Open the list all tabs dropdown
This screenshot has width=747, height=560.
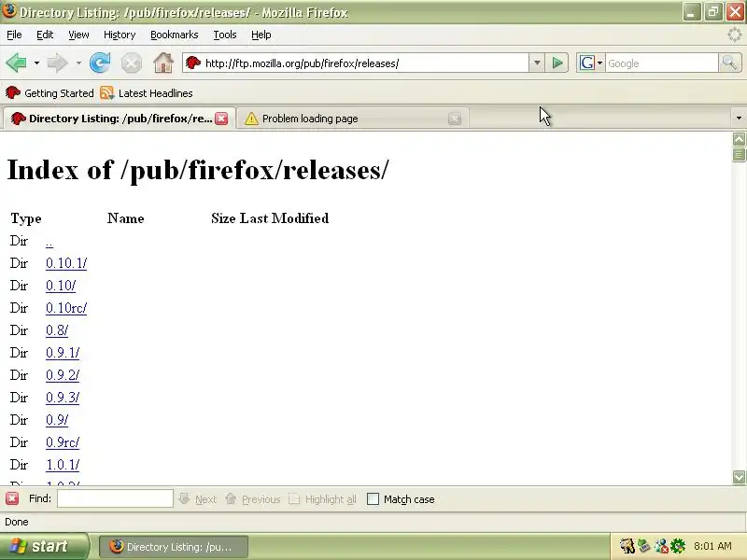pos(739,118)
